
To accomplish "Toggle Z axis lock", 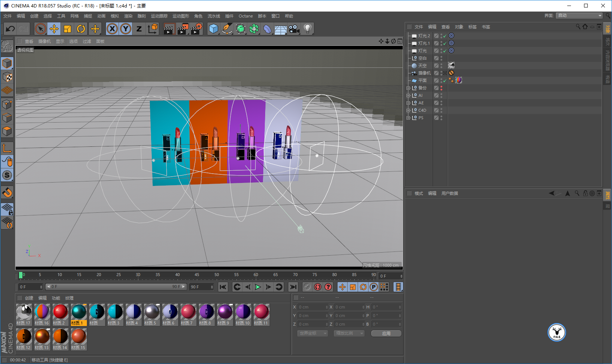I will point(139,29).
